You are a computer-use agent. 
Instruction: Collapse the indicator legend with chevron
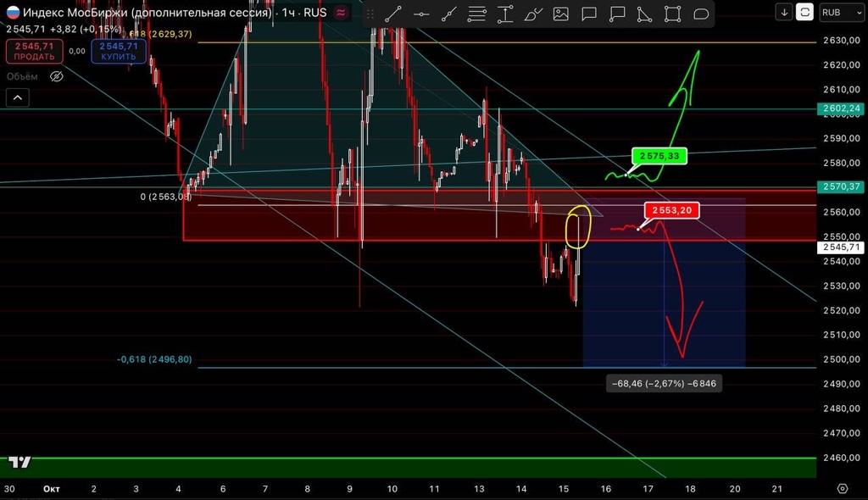coord(18,98)
